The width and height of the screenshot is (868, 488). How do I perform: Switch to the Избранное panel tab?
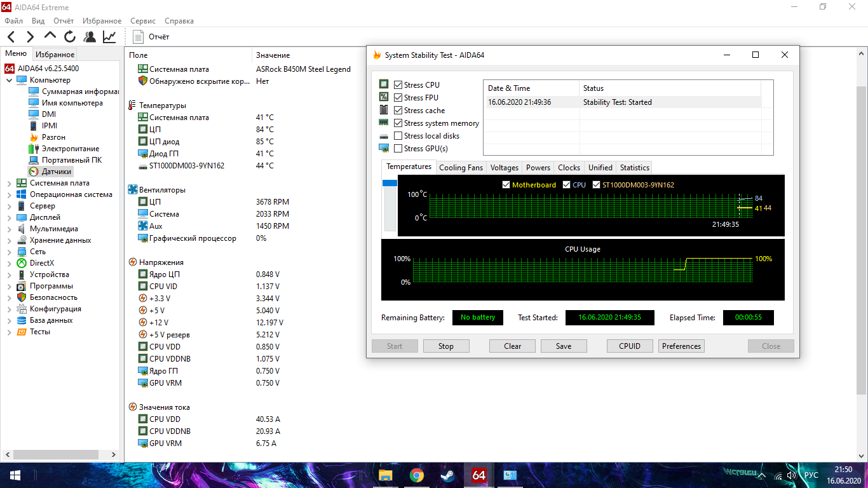[55, 55]
